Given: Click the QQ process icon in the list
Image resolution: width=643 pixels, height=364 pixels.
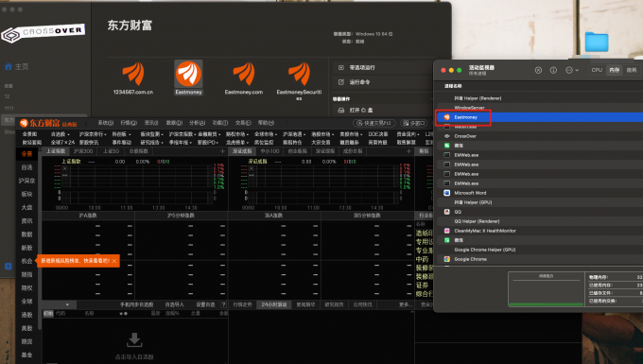Looking at the screenshot, I should 447,212.
